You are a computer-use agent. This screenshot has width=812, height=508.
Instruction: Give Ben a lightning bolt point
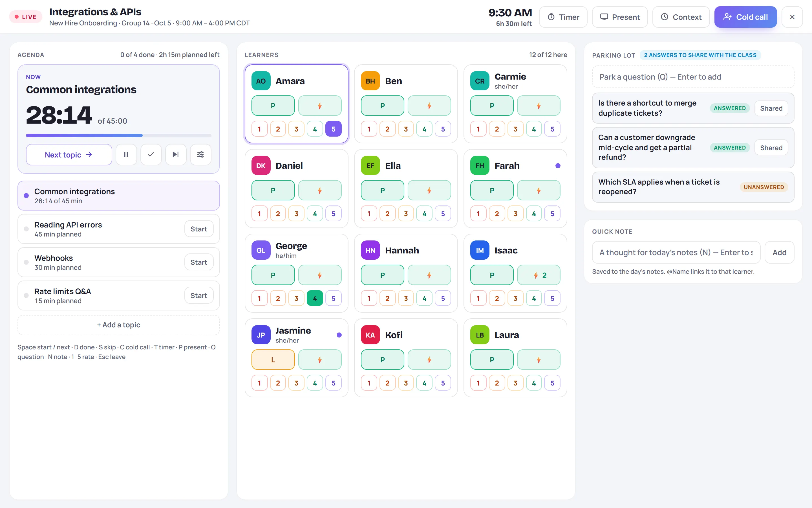click(x=429, y=106)
